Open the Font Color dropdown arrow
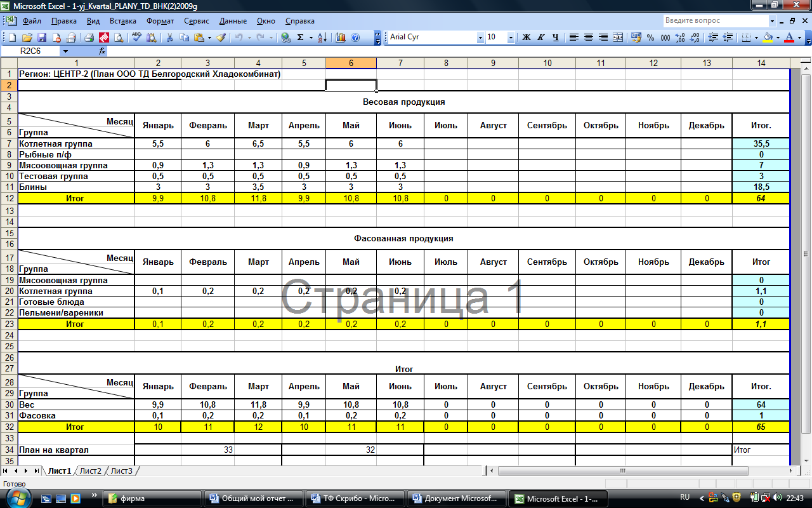The height and width of the screenshot is (508, 812). tap(799, 37)
